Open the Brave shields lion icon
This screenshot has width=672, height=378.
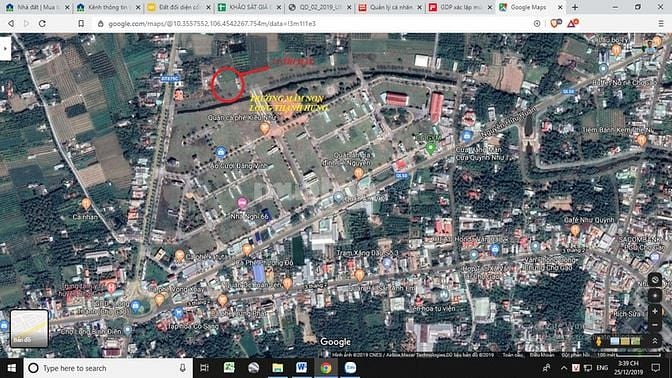coord(555,24)
